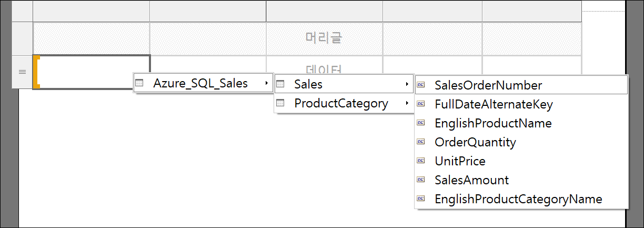Click the table icon beside ProductCategory
The image size is (644, 228).
pos(280,104)
